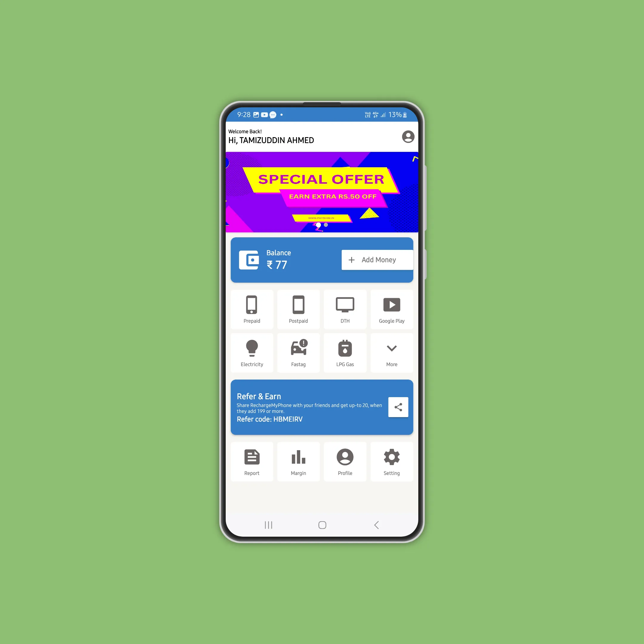644x644 pixels.
Task: Open the Profile section
Action: 344,462
